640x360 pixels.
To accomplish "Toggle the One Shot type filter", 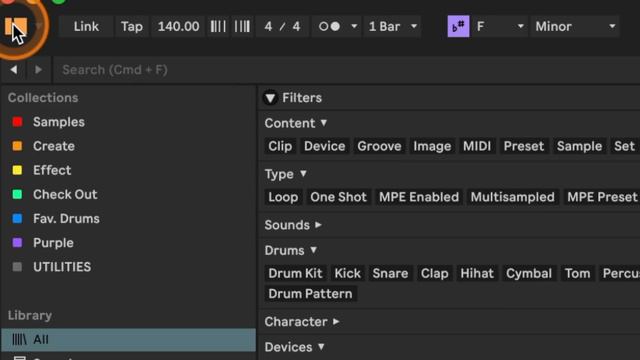I will click(x=338, y=197).
